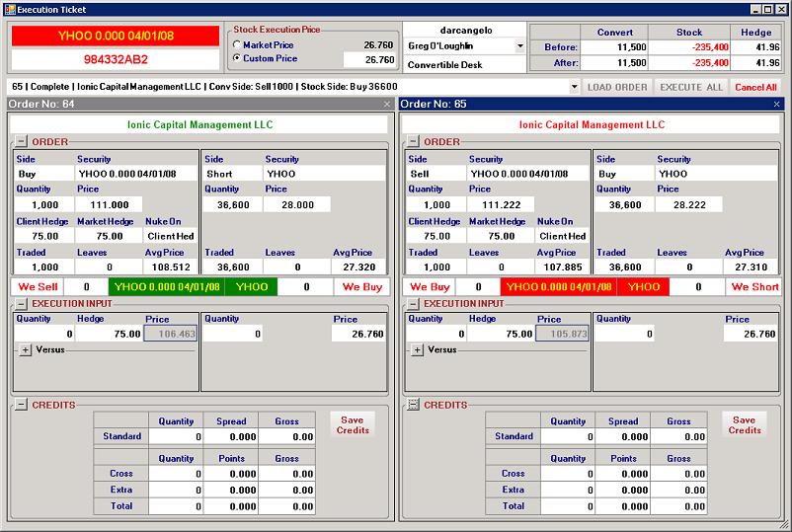This screenshot has width=792, height=532.
Task: Click the order Price 111.222 field in Order 65
Action: tap(501, 204)
